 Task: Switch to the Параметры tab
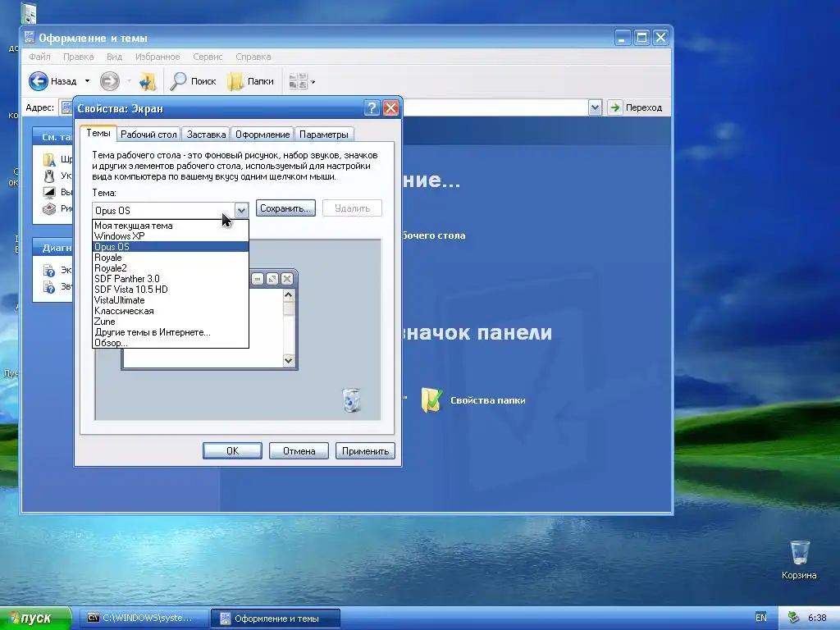point(323,135)
